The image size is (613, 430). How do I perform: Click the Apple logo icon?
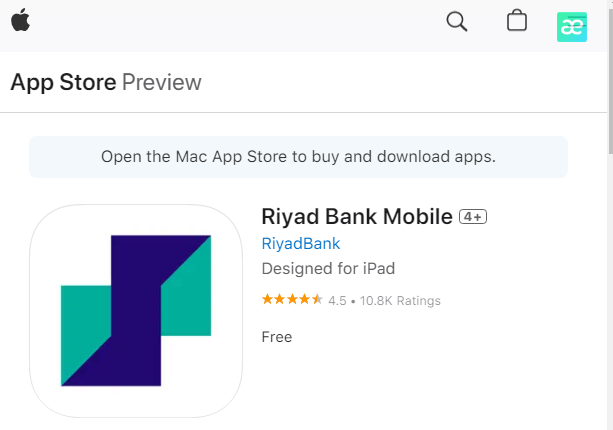click(x=20, y=20)
